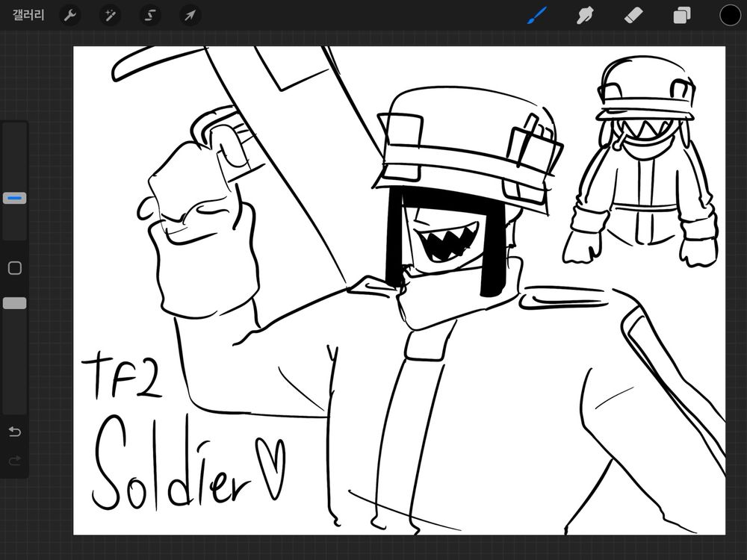The height and width of the screenshot is (560, 747).
Task: Open the Gallery (갤러리) link
Action: click(28, 15)
